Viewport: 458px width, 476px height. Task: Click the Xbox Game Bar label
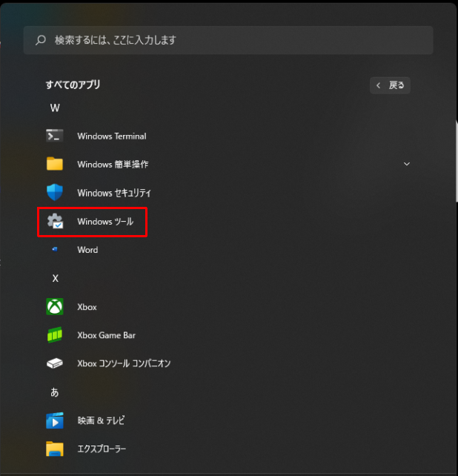click(x=106, y=335)
